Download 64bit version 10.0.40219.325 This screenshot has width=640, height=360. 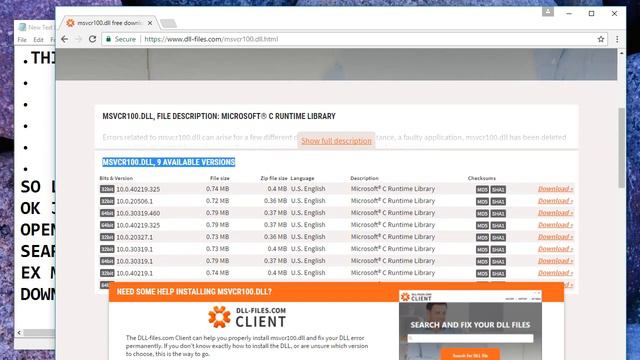tap(556, 225)
